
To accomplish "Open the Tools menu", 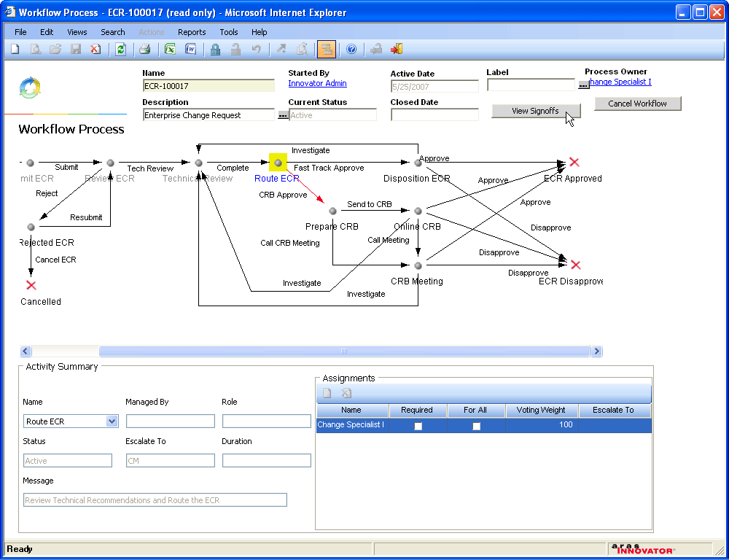I will (229, 32).
